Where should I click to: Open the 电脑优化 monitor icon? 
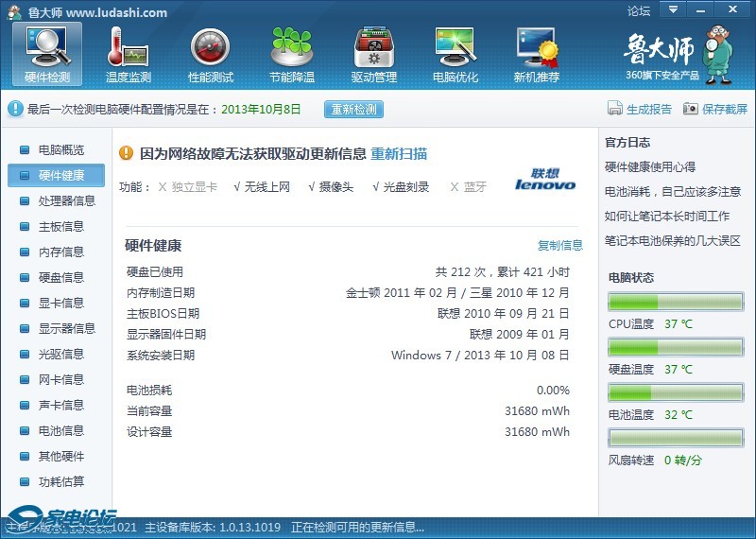(455, 45)
